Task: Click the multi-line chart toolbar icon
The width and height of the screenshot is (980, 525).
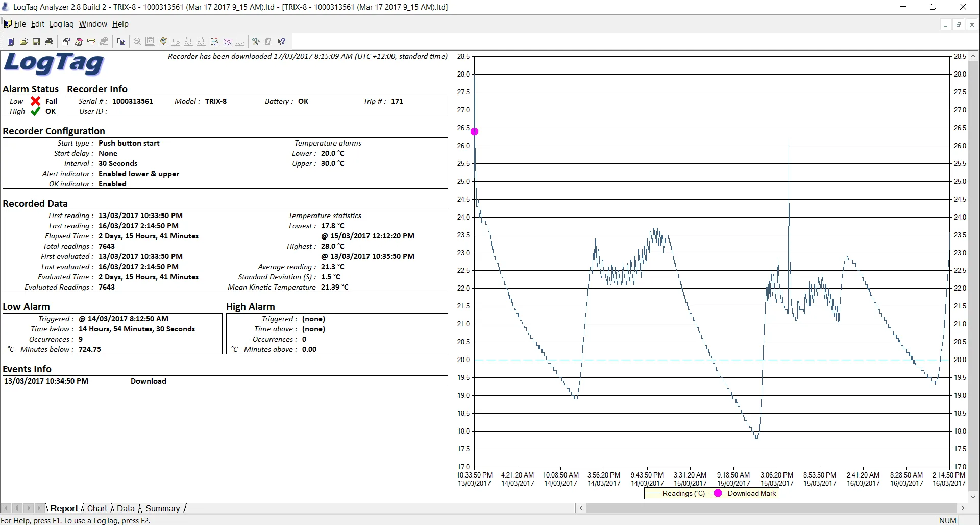Action: click(x=227, y=42)
